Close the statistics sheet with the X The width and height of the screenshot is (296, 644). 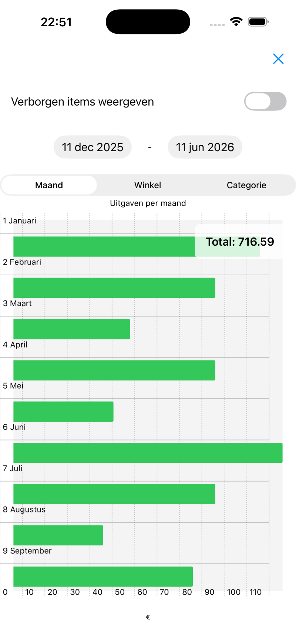tap(278, 59)
